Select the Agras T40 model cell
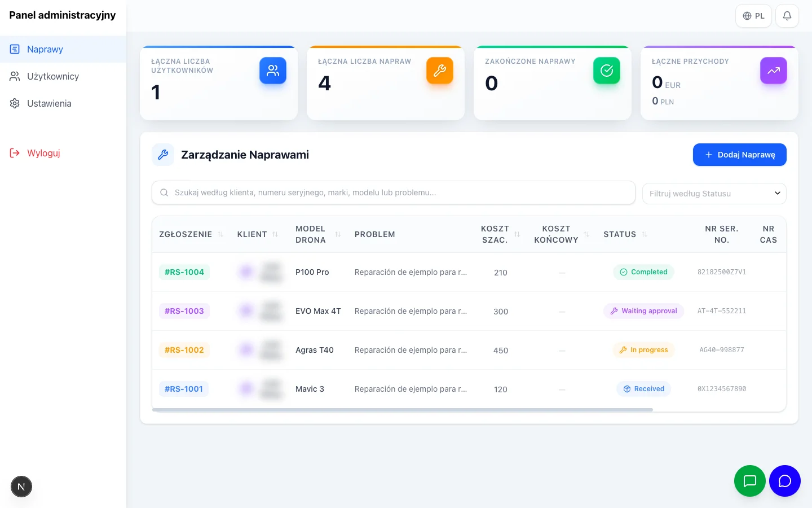The height and width of the screenshot is (508, 812). [x=315, y=350]
